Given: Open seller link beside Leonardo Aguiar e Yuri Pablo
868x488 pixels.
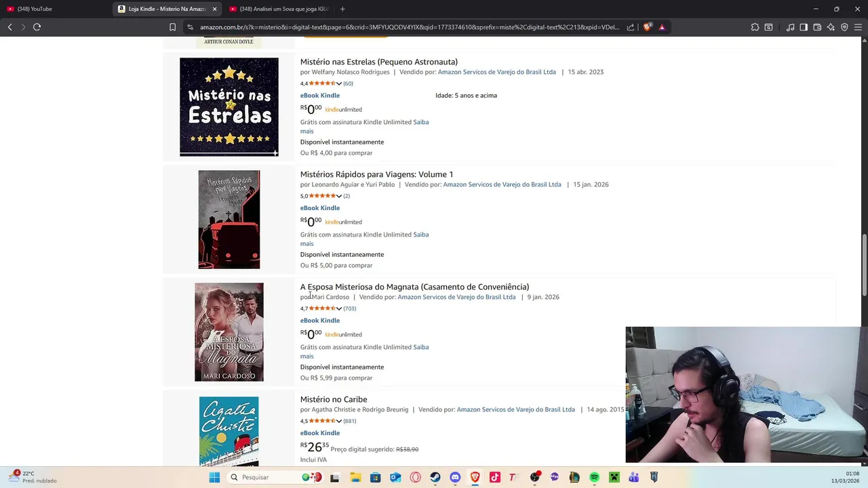Looking at the screenshot, I should [502, 184].
